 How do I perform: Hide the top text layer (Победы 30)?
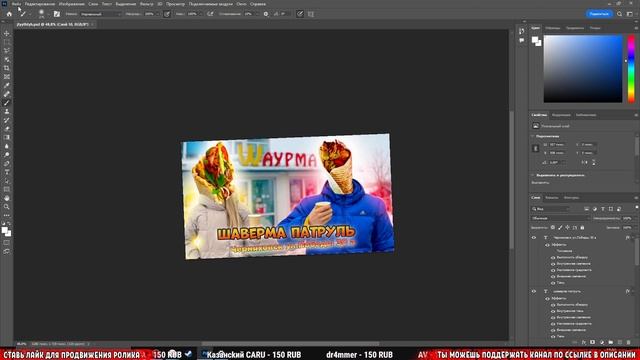coord(534,238)
